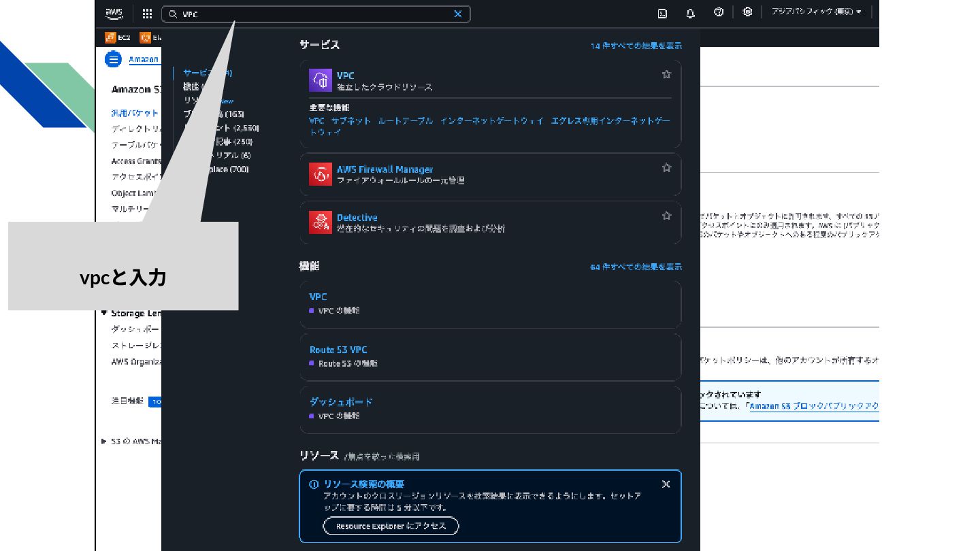Click the ルートテーブル feature link
980x551 pixels.
pos(405,120)
